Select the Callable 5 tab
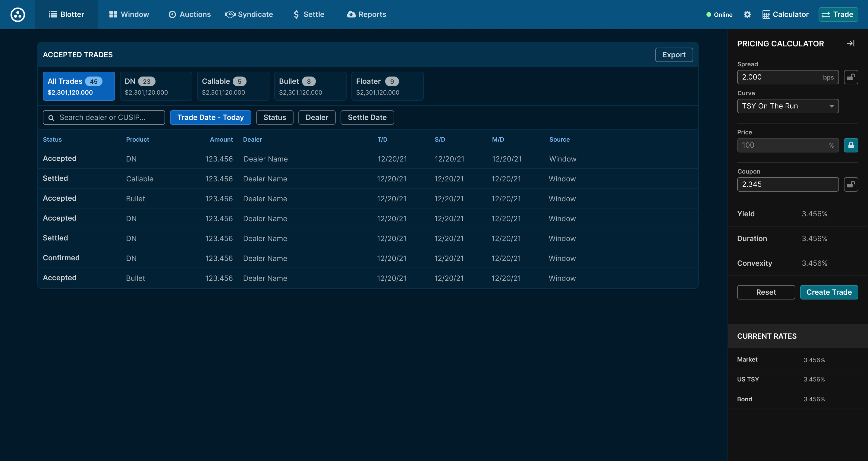The width and height of the screenshot is (868, 461). pos(233,86)
